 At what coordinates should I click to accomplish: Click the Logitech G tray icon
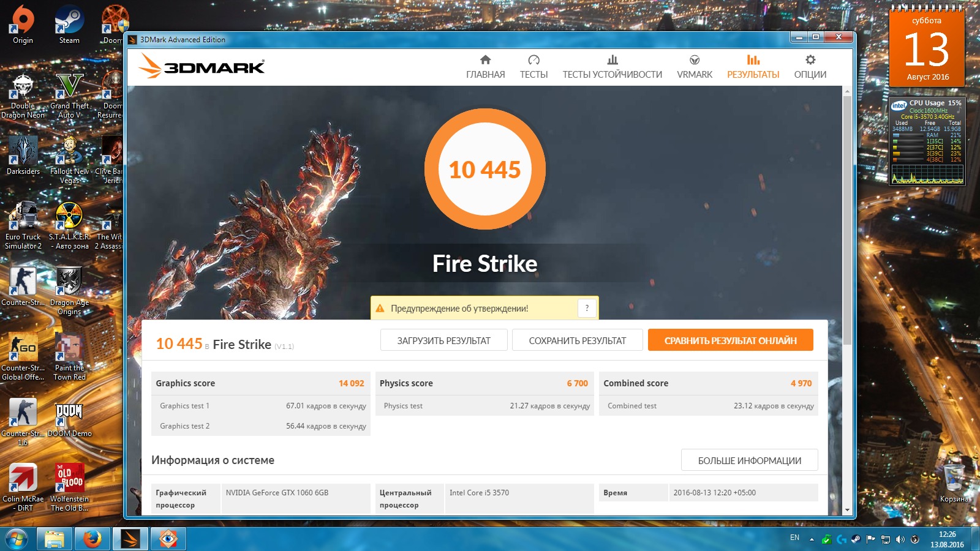[x=842, y=539]
